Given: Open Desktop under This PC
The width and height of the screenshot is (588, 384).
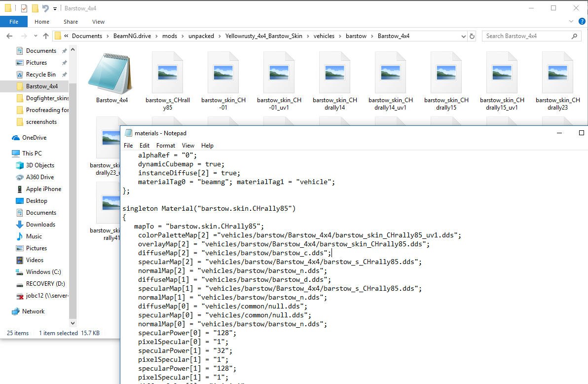Looking at the screenshot, I should coord(37,201).
